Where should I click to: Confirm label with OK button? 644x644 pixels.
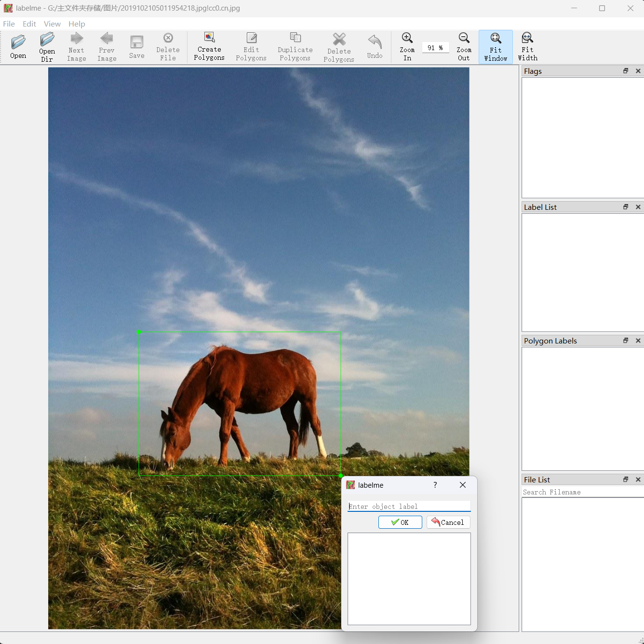pos(400,522)
